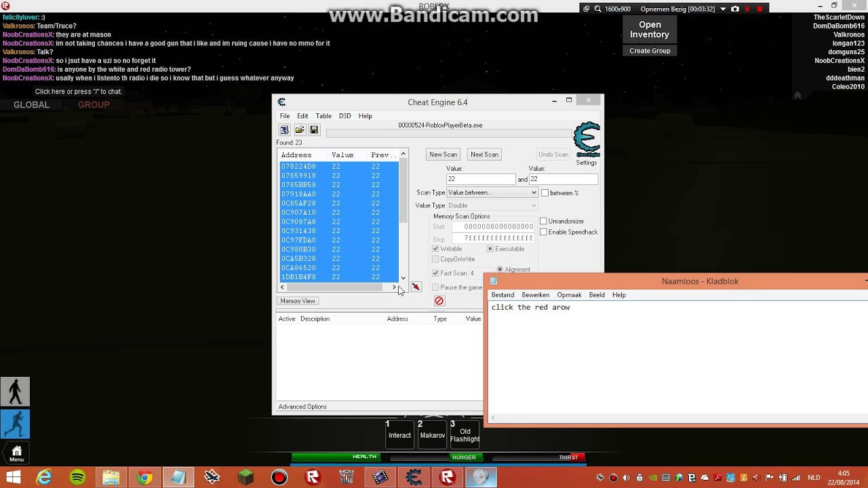This screenshot has height=488, width=868.
Task: Open Memory View button
Action: coord(298,301)
